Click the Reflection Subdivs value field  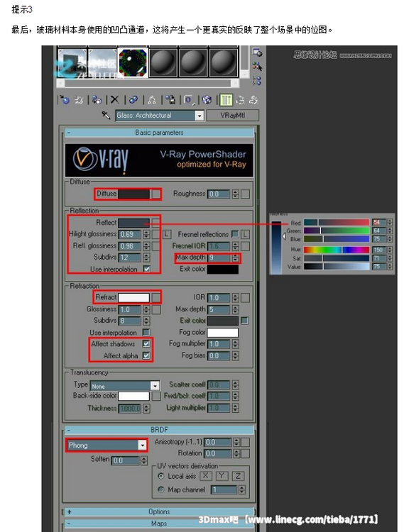click(130, 257)
